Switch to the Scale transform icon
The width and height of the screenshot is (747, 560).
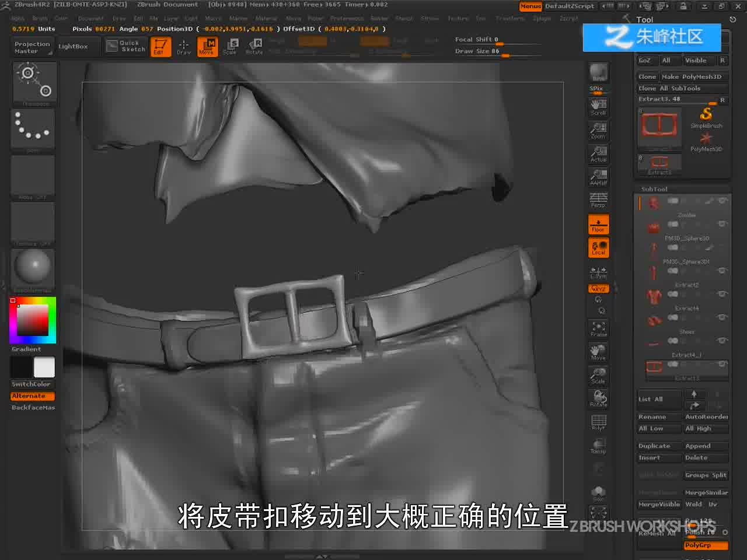[x=231, y=46]
